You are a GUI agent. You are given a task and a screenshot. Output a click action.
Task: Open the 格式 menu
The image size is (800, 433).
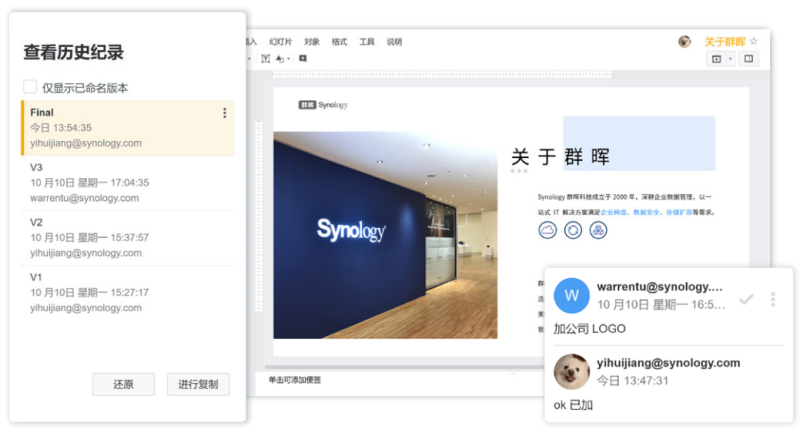[339, 42]
